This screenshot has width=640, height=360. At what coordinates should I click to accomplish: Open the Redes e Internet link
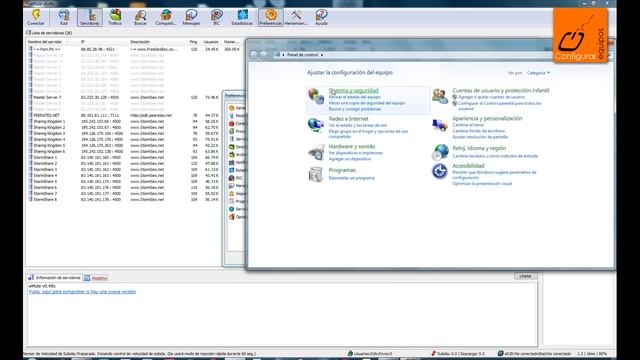click(x=349, y=119)
